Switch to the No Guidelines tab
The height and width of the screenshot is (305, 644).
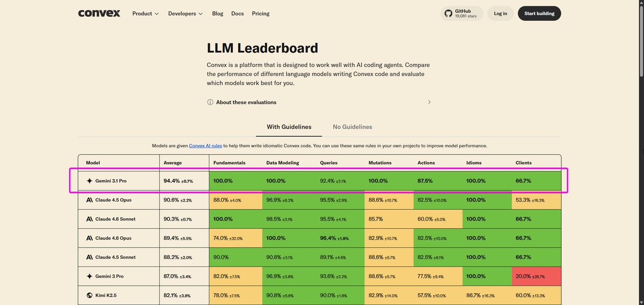click(x=353, y=127)
